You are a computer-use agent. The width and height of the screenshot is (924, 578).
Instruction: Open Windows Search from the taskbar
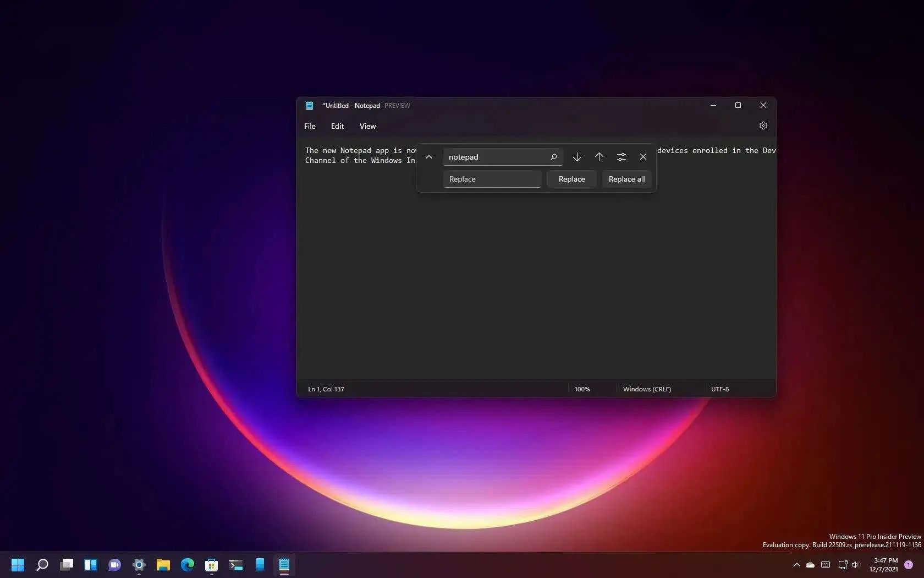[42, 565]
